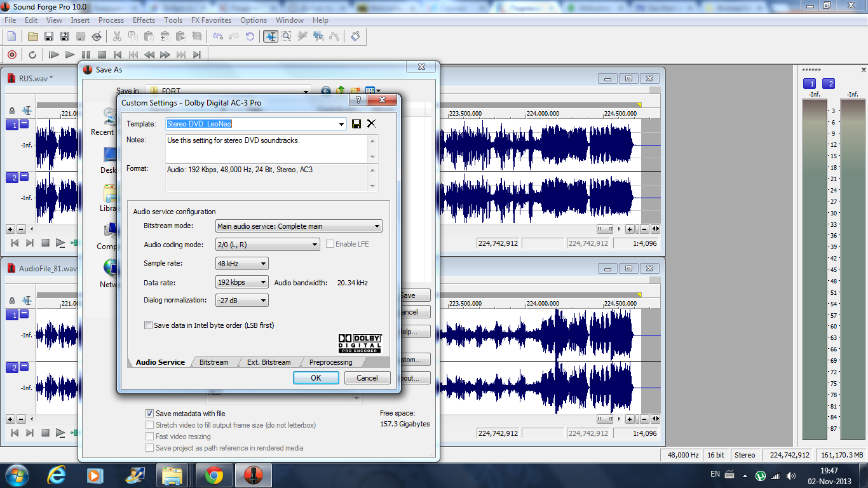The width and height of the screenshot is (868, 488).
Task: Click the Notes field scroll down arrow
Action: coord(372,157)
